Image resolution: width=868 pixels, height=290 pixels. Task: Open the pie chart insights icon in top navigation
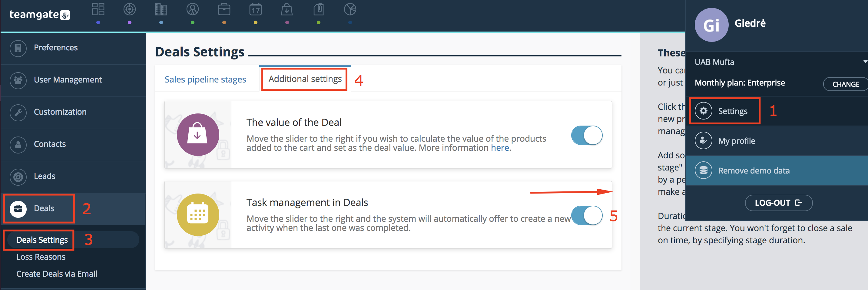point(350,9)
